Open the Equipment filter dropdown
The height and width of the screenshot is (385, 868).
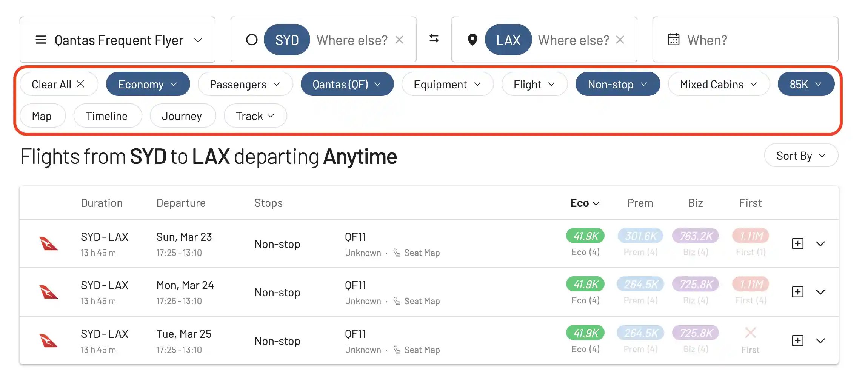(448, 84)
